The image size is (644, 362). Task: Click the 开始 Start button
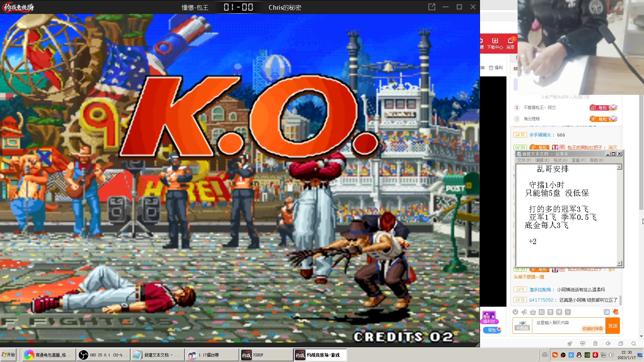(8, 355)
